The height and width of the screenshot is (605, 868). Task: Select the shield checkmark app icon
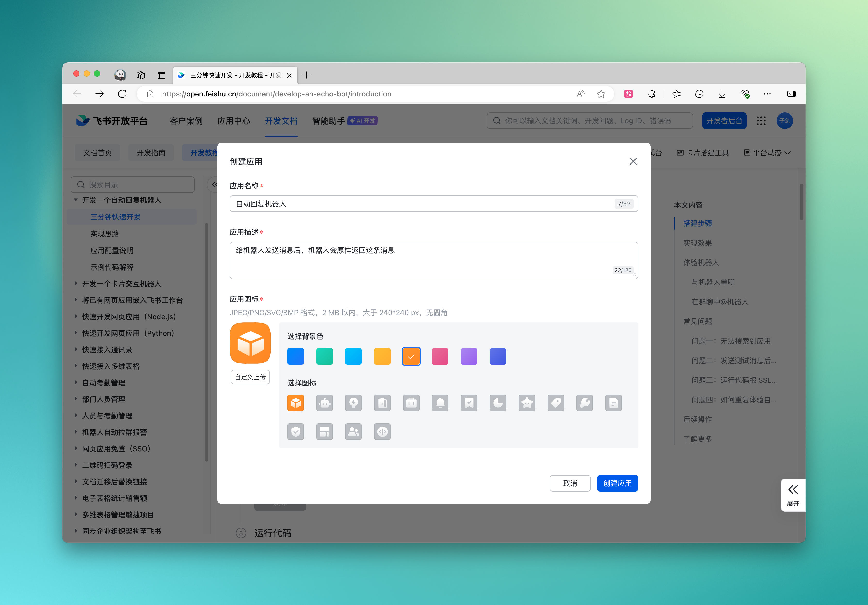click(x=296, y=431)
